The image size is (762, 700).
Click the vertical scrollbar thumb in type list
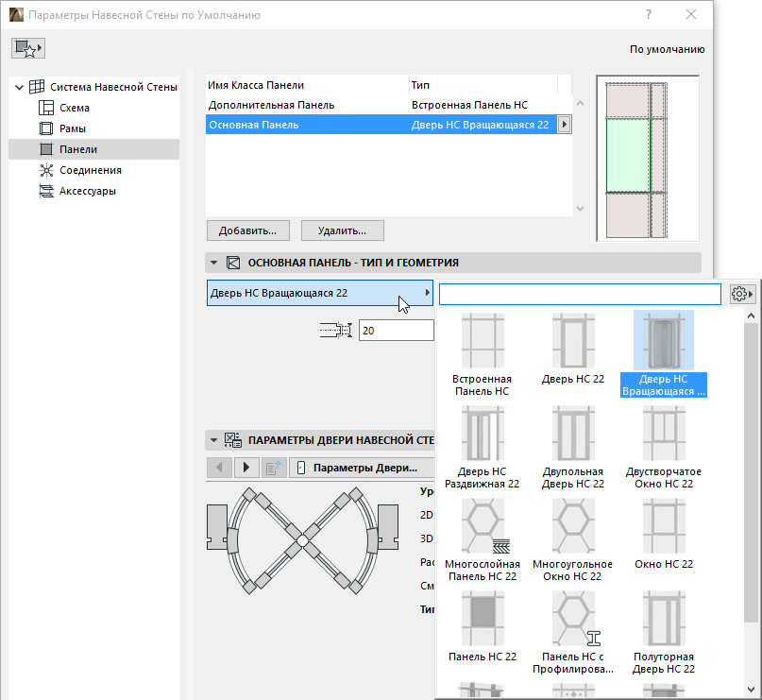[751, 471]
